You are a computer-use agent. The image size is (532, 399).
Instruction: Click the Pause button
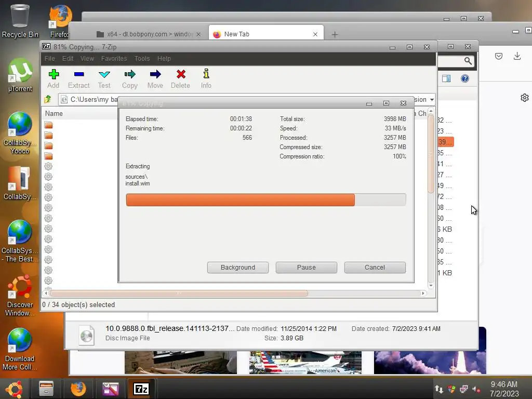coord(307,268)
